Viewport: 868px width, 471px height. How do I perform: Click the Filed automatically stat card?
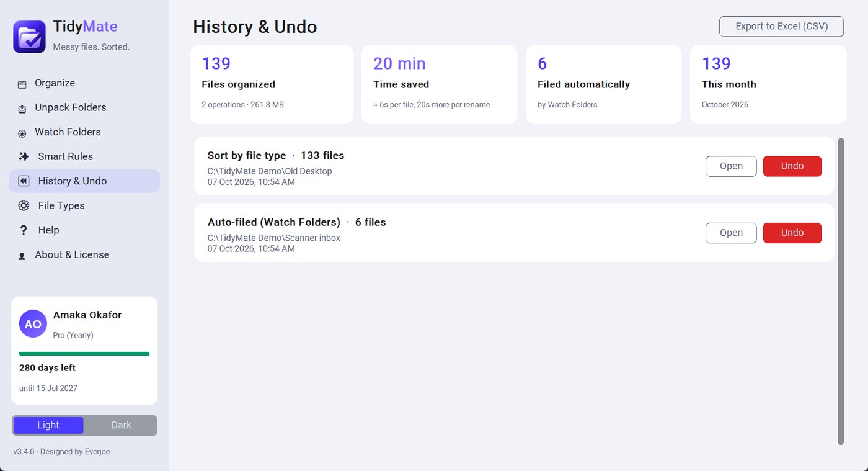point(604,84)
